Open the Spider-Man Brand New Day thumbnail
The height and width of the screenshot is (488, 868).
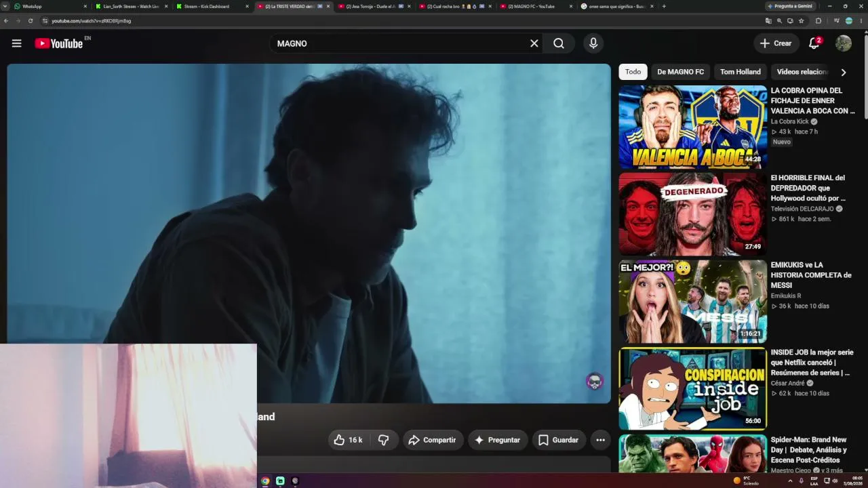click(x=692, y=453)
